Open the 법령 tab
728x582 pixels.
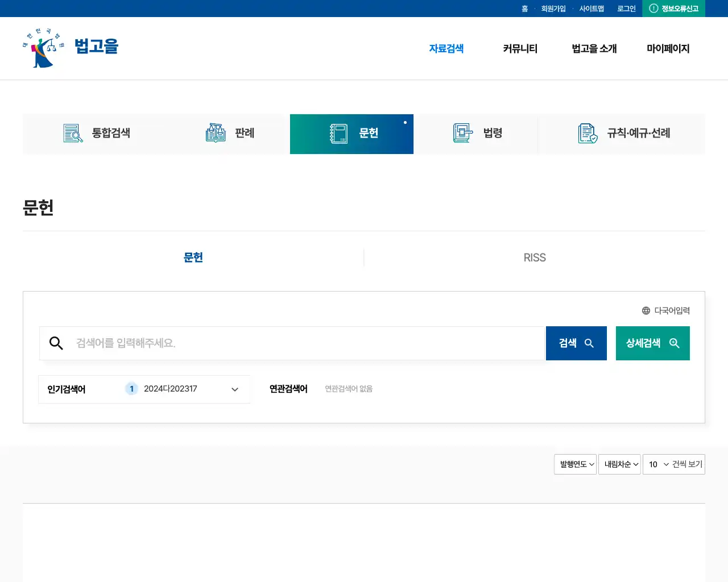pyautogui.click(x=475, y=134)
